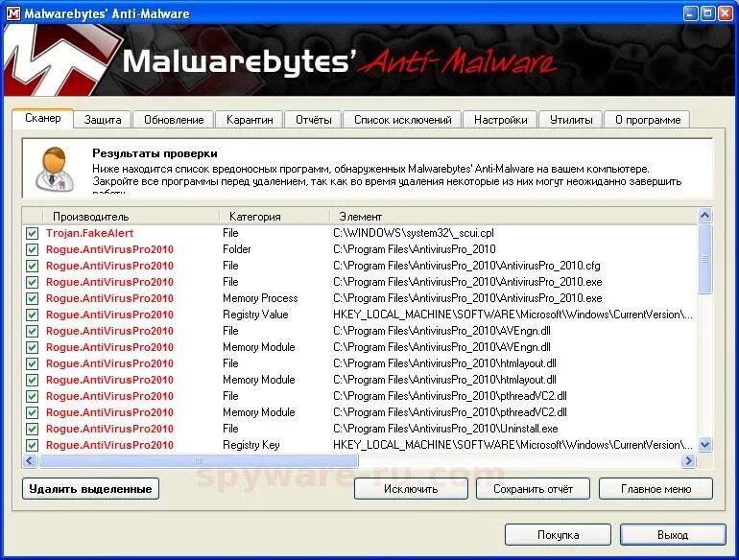Minimize the Malwarebytes window
This screenshot has width=739, height=560.
690,13
